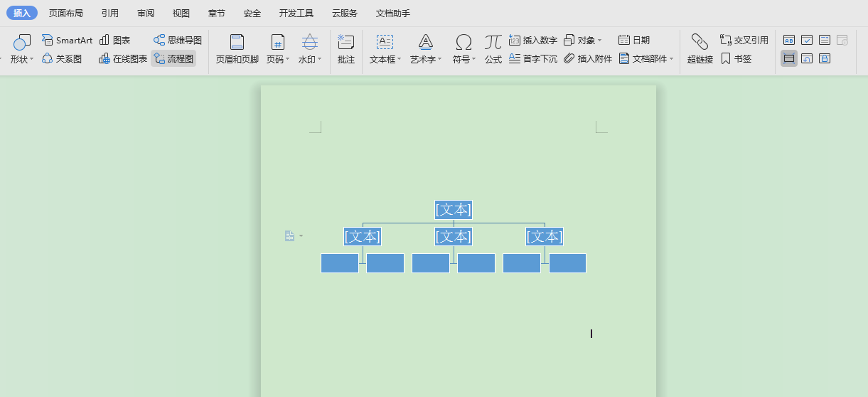
Task: Expand the Shapes (形状) dropdown arrow
Action: [31, 59]
